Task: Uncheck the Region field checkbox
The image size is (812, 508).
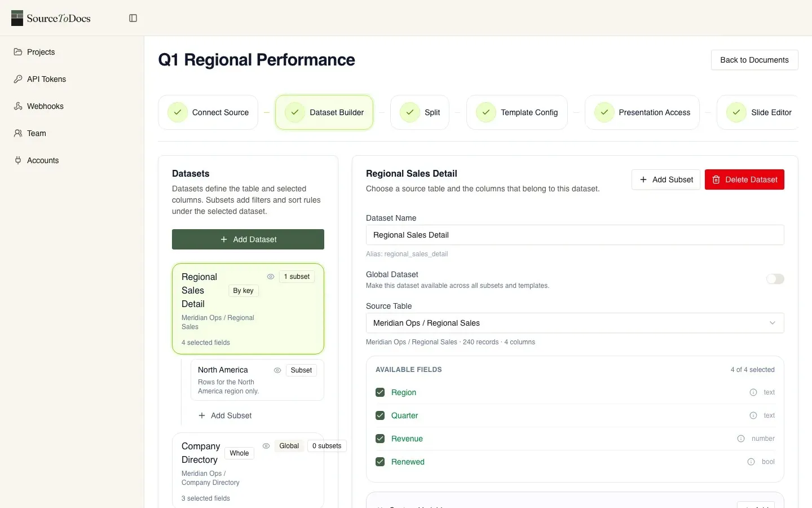Action: [380, 392]
